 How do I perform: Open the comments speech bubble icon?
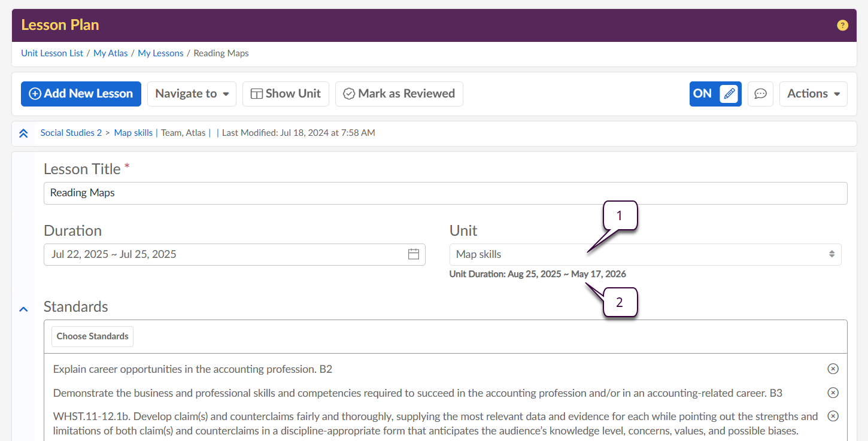coord(760,94)
